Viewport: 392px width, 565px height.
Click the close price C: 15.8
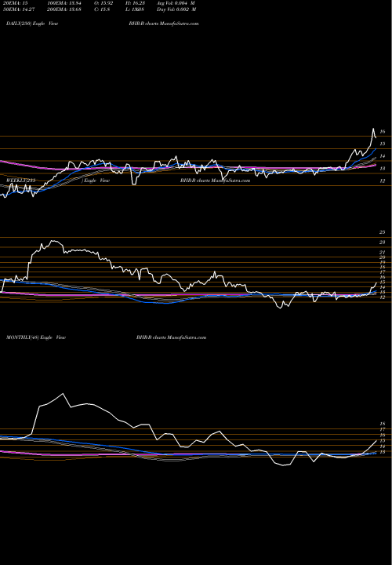point(103,9)
